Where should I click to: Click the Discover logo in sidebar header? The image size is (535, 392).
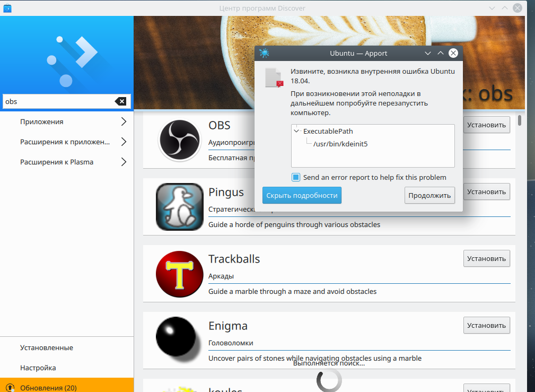click(72, 61)
